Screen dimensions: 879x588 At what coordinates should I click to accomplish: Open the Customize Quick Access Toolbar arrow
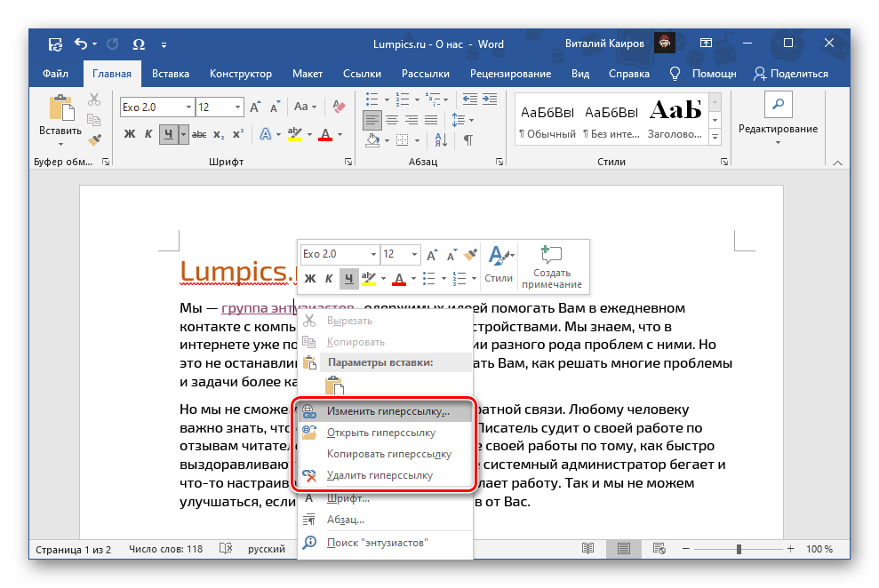tap(164, 44)
